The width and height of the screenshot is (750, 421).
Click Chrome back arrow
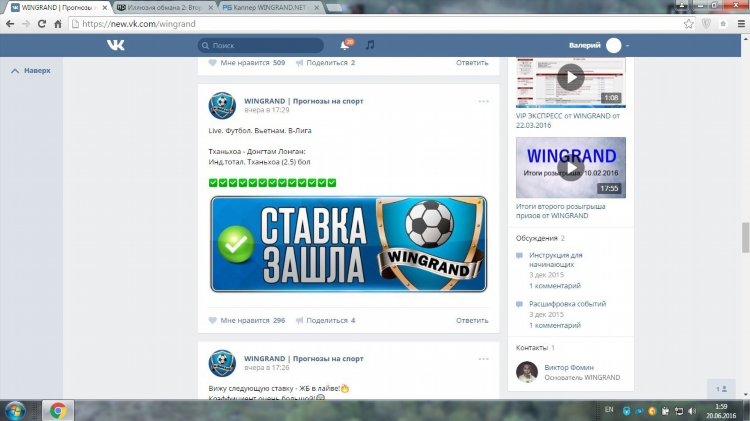10,24
